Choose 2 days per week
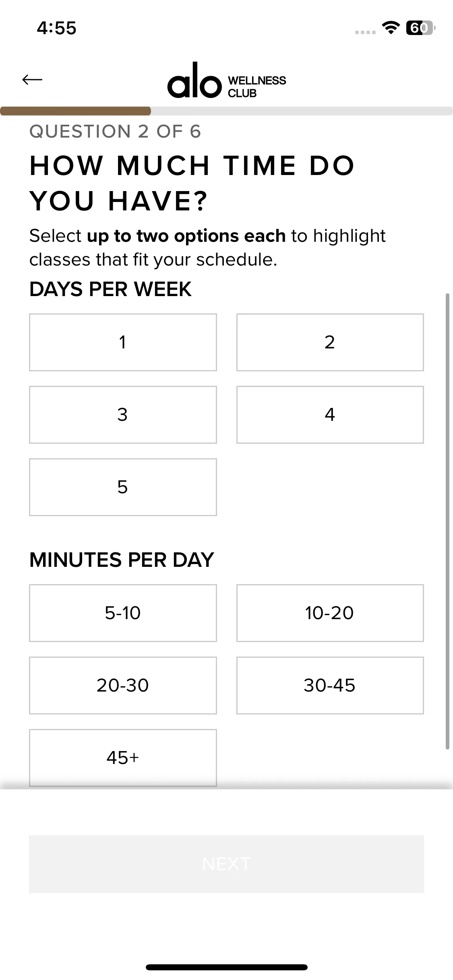Viewport: 453px width, 980px height. click(330, 342)
